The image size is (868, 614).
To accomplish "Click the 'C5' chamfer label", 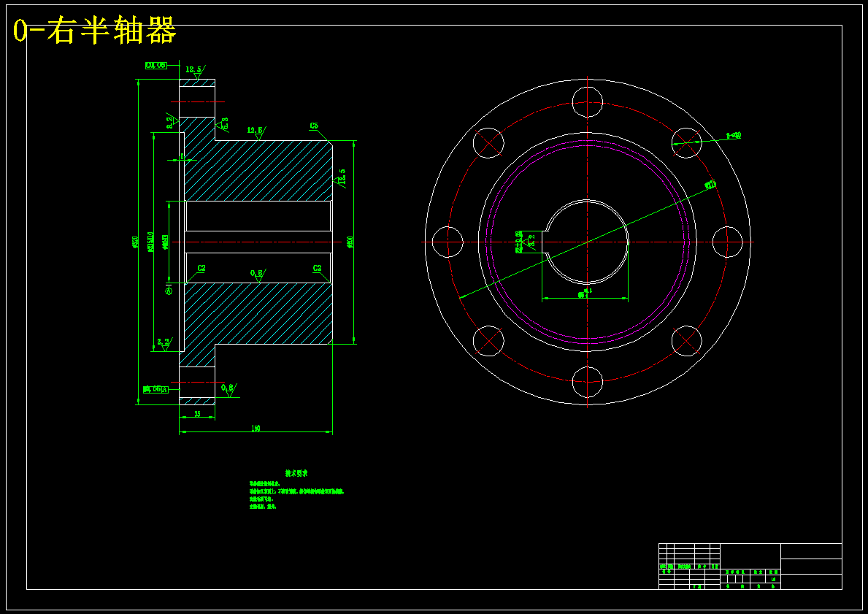I will (314, 126).
